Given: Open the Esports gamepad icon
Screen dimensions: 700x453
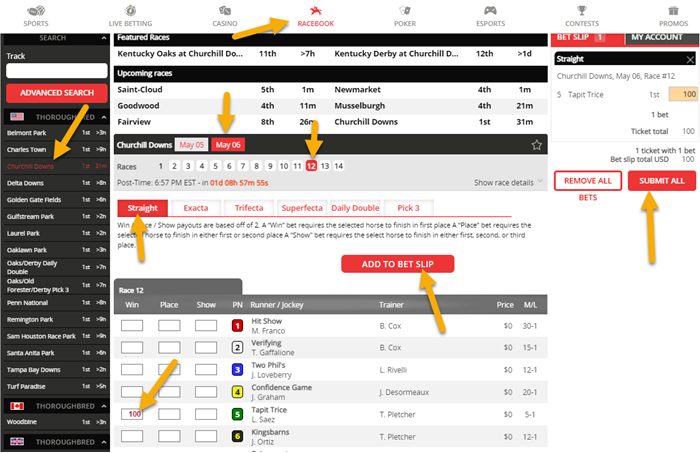Looking at the screenshot, I should [490, 10].
